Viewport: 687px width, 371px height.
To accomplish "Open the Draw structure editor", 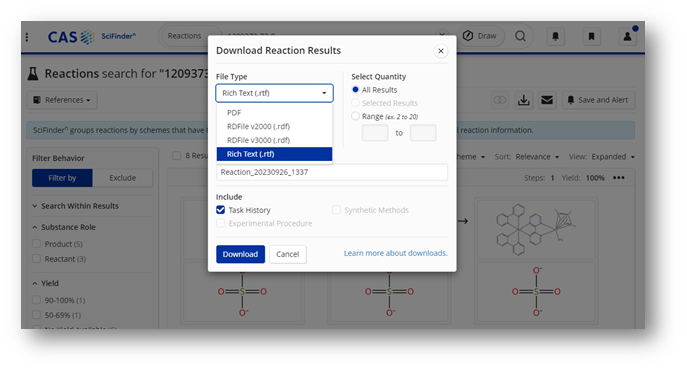I will (x=480, y=36).
